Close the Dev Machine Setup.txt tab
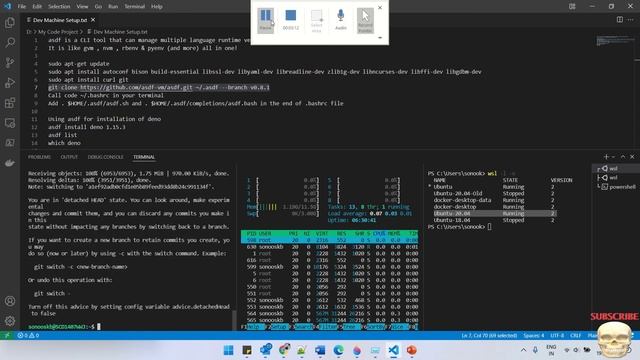This screenshot has height=360, width=640. 93,20
